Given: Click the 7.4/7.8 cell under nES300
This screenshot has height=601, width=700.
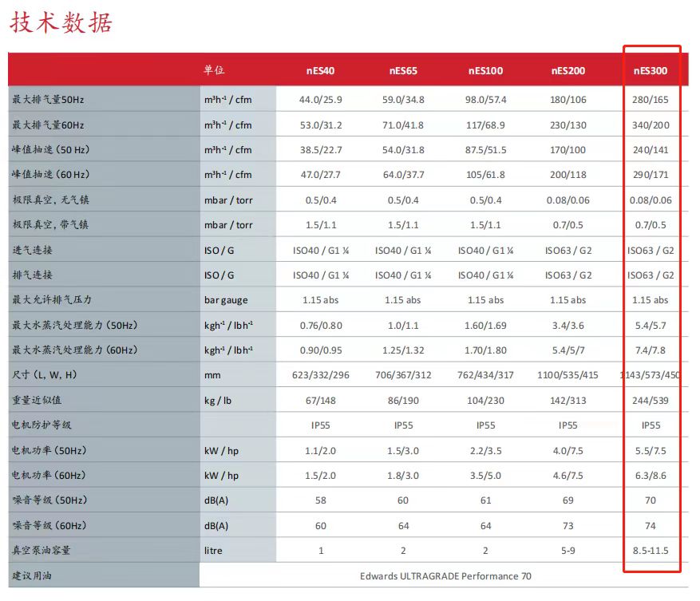Looking at the screenshot, I should click(651, 350).
